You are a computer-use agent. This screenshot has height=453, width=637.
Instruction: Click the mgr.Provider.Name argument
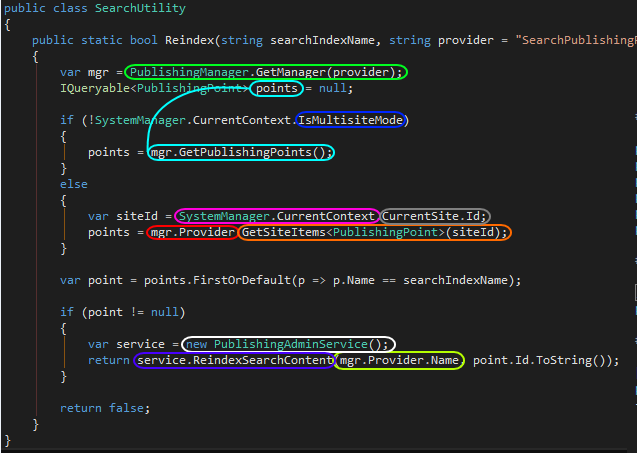coord(399,360)
